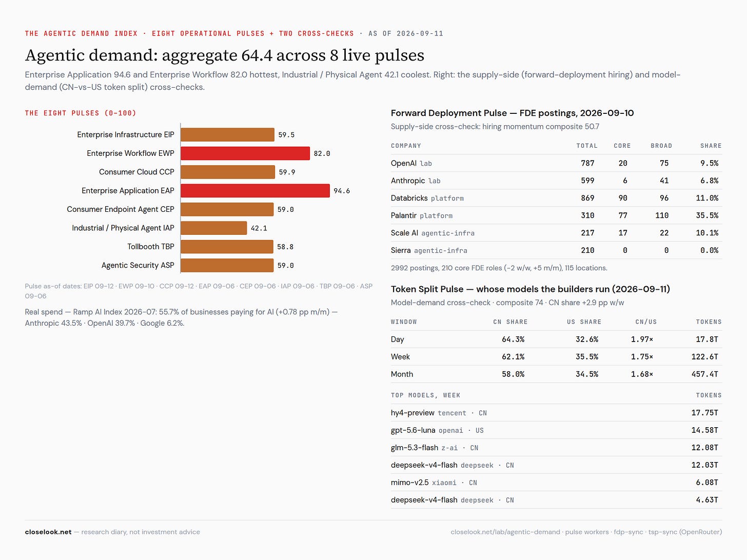Click the TOTAL column header
The width and height of the screenshot is (747, 560).
[x=587, y=146]
